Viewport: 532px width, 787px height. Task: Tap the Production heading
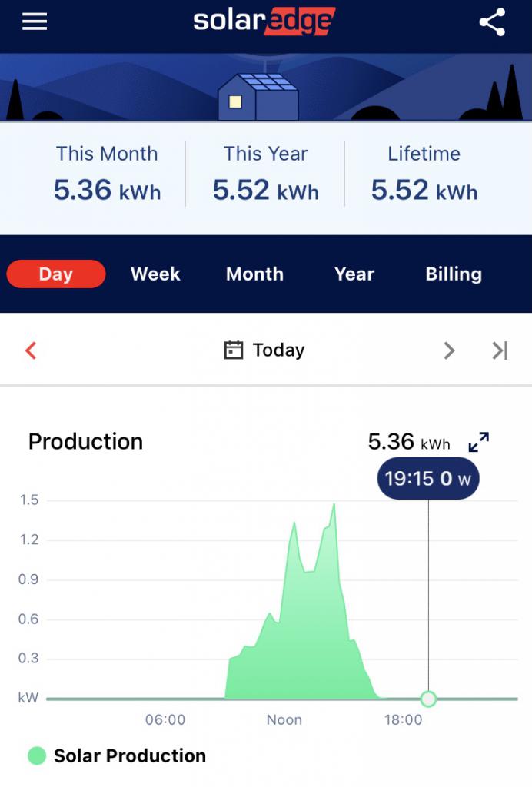(x=86, y=442)
